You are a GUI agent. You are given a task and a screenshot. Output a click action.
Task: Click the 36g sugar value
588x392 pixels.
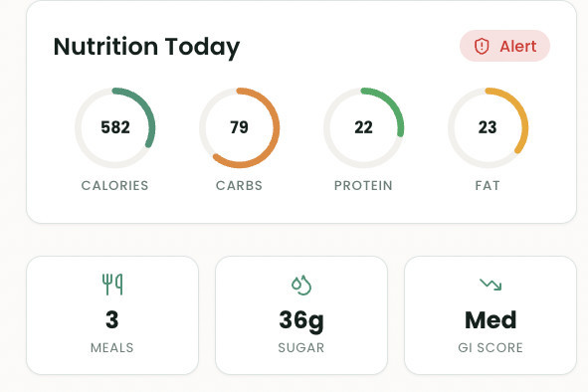[301, 321]
